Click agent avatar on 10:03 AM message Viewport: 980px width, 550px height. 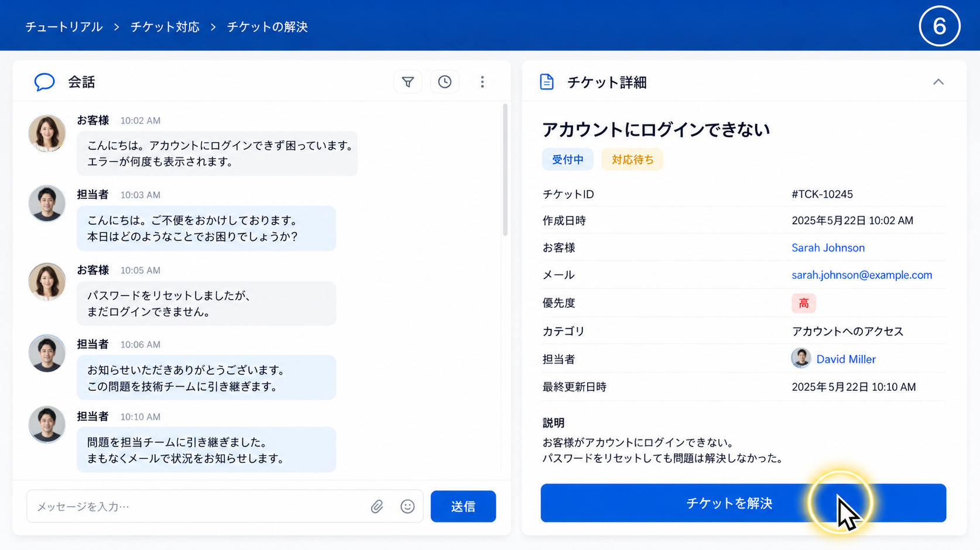(47, 204)
